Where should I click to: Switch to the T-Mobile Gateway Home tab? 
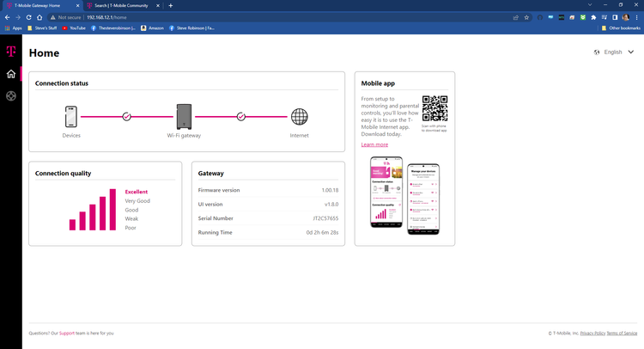[43, 6]
